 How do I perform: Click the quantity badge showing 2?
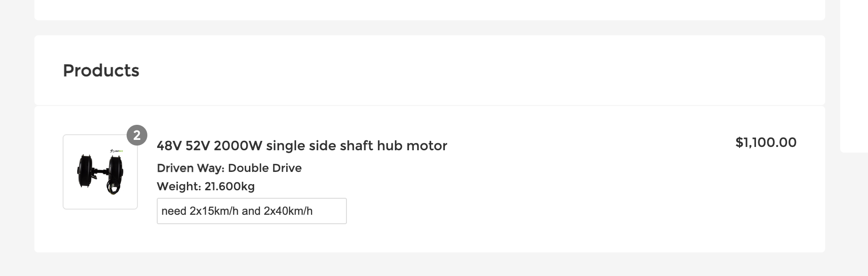click(137, 136)
